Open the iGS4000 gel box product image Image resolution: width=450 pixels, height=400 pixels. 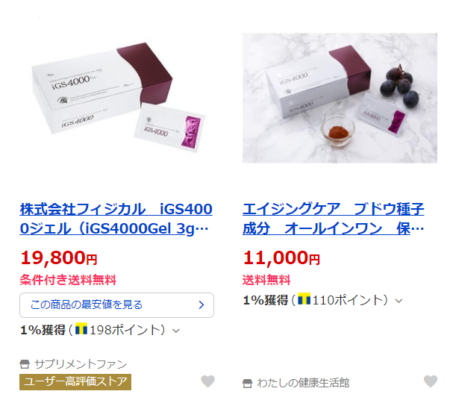click(x=117, y=97)
